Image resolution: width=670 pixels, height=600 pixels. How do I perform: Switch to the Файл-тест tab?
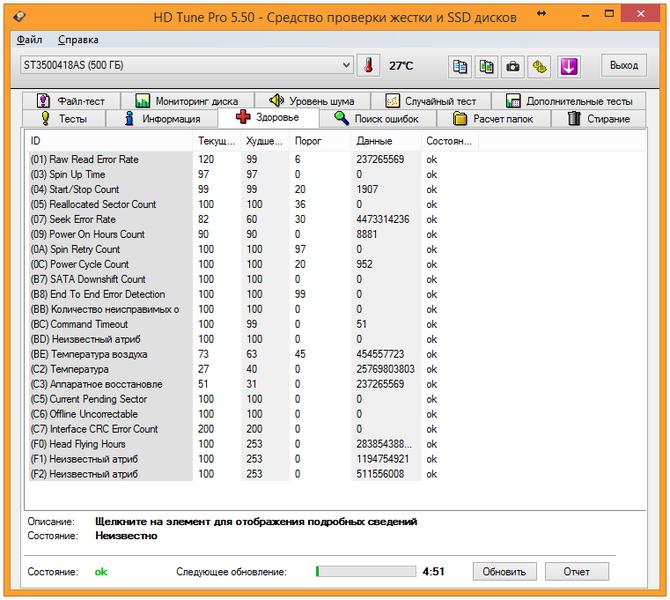[x=71, y=101]
